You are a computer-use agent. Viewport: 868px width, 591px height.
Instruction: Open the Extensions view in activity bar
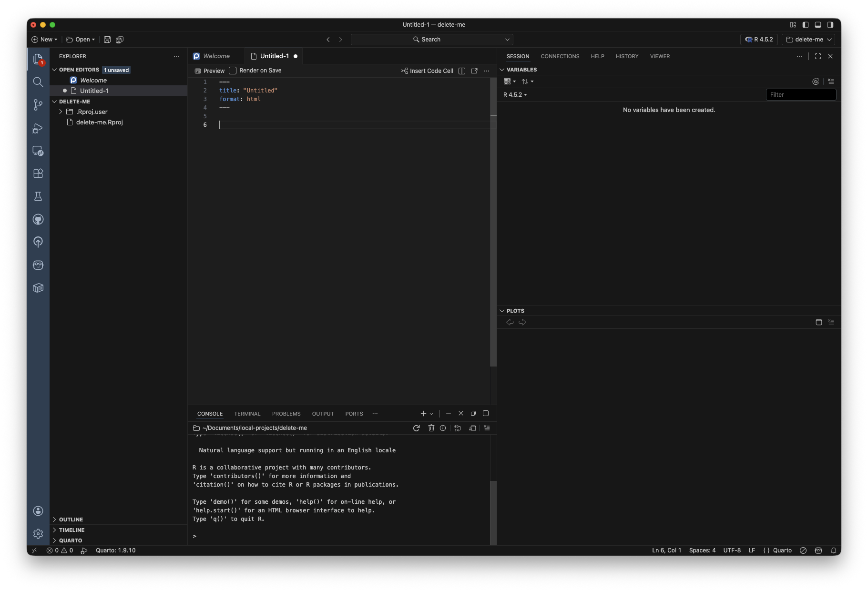click(38, 173)
